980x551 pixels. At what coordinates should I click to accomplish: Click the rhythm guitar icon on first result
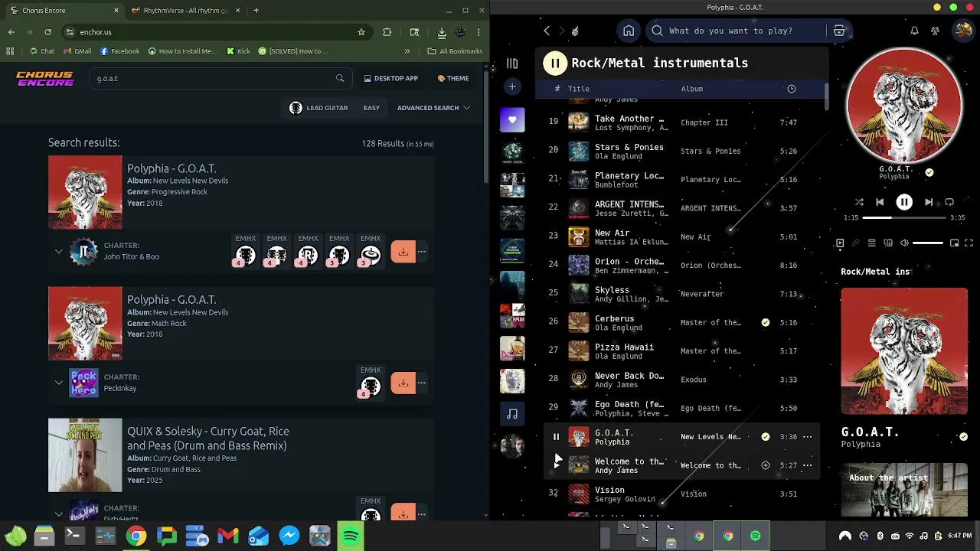[308, 256]
